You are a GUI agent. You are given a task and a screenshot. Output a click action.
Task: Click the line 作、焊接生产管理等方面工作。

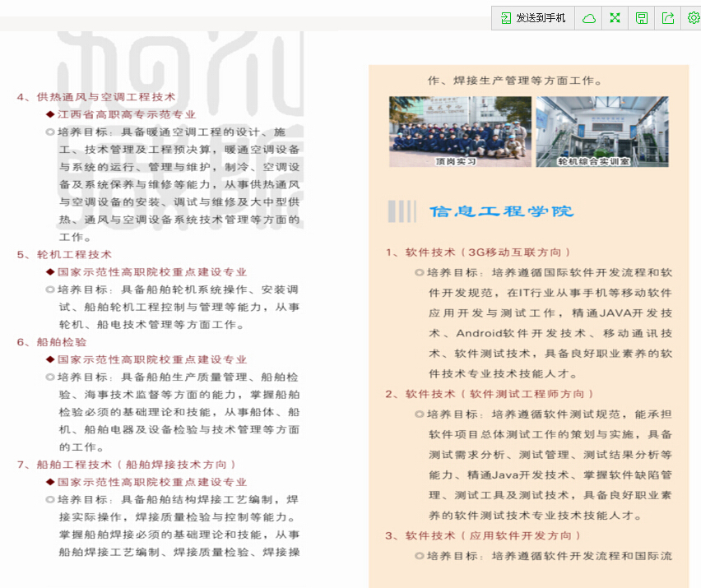[x=515, y=81]
